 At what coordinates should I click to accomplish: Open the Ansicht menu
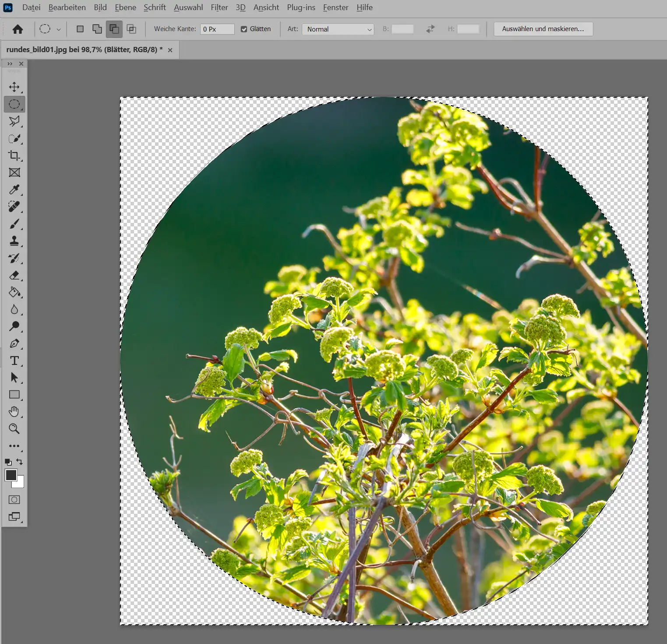click(266, 7)
